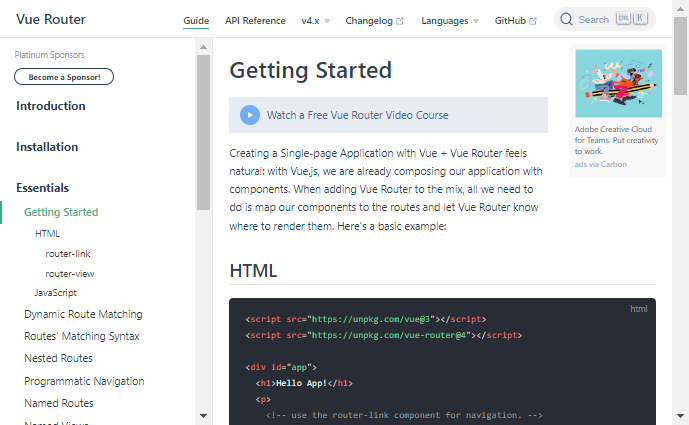The height and width of the screenshot is (425, 689).
Task: Click the HTML section heading
Action: pos(254,271)
